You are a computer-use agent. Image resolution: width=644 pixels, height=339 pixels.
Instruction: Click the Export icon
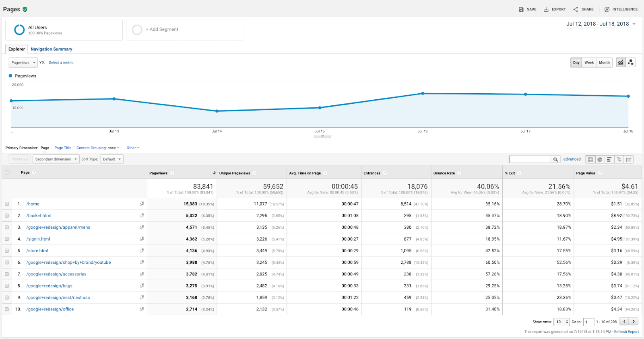click(x=546, y=9)
